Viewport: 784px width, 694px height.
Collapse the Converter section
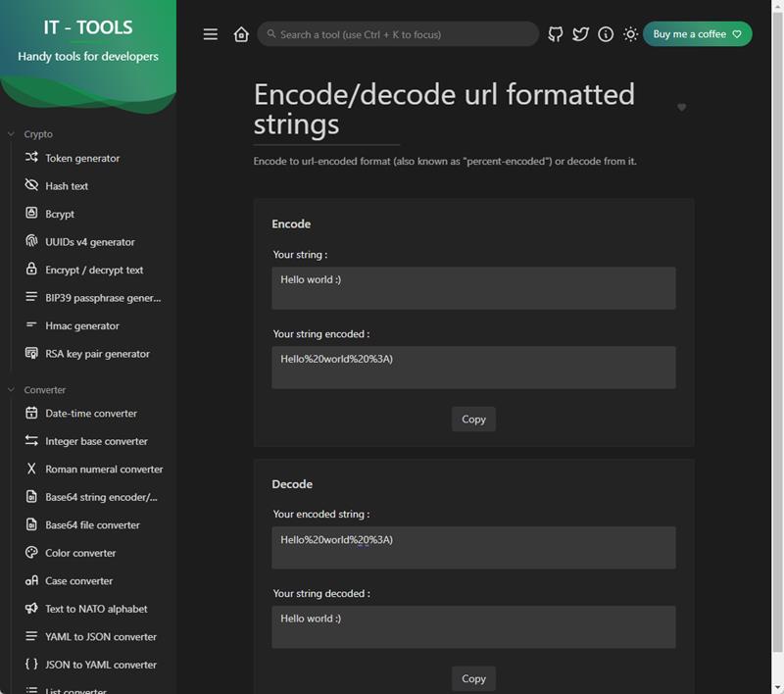(12, 390)
